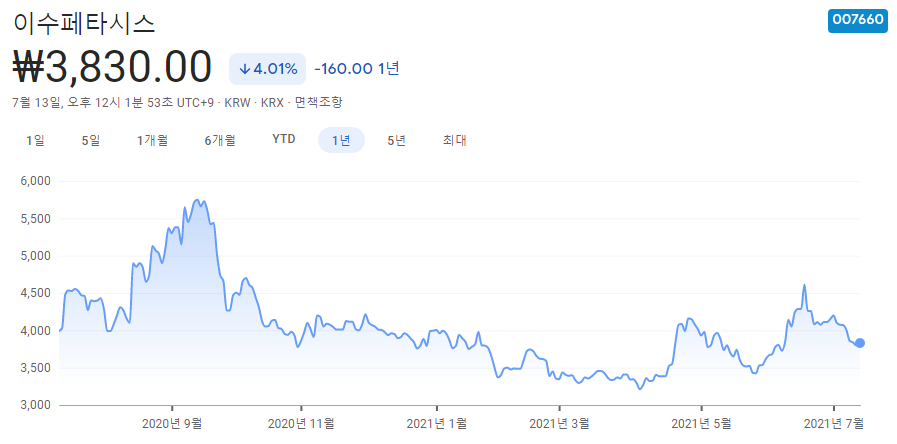Select the YTD range tab
Viewport: 897px width, 444px height.
click(284, 140)
